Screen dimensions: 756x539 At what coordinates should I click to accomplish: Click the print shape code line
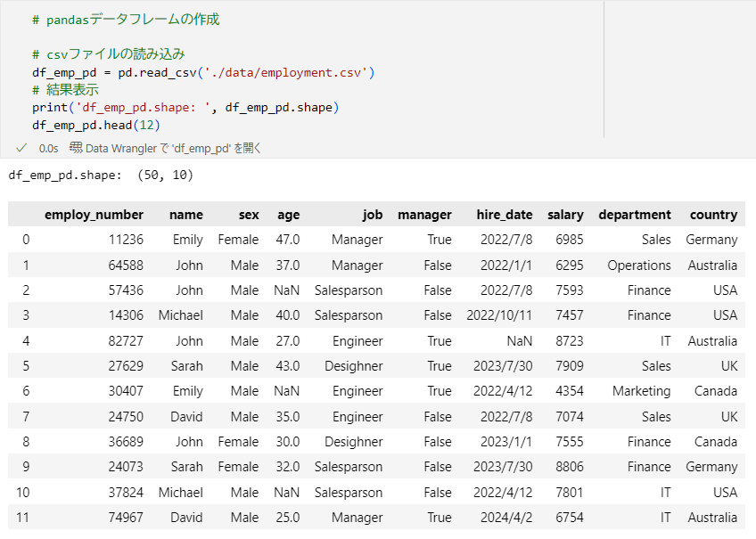pyautogui.click(x=185, y=108)
